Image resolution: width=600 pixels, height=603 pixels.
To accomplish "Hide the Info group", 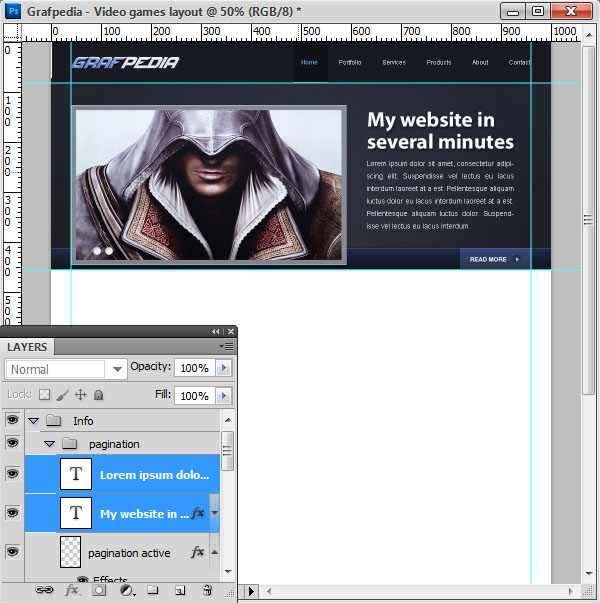I will click(x=12, y=420).
